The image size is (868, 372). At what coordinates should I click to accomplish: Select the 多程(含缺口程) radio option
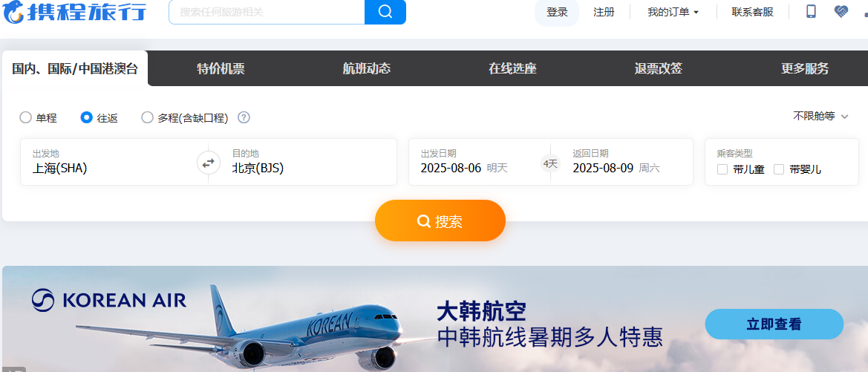[x=185, y=117]
